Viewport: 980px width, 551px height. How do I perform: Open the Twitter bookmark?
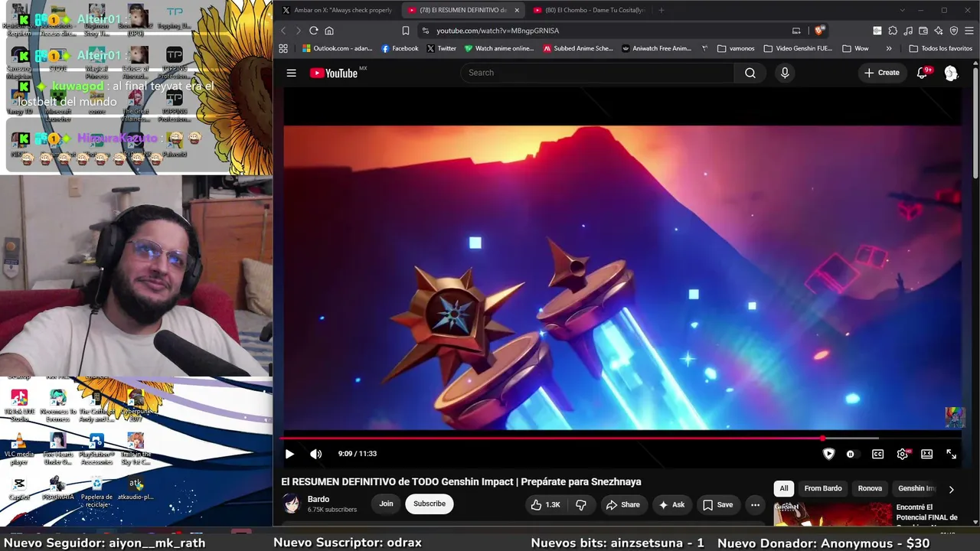441,48
